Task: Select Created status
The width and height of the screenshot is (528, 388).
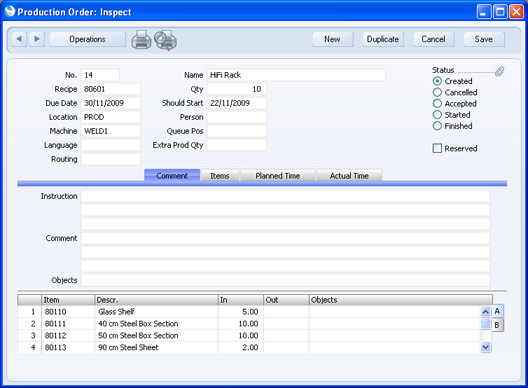Action: tap(437, 81)
